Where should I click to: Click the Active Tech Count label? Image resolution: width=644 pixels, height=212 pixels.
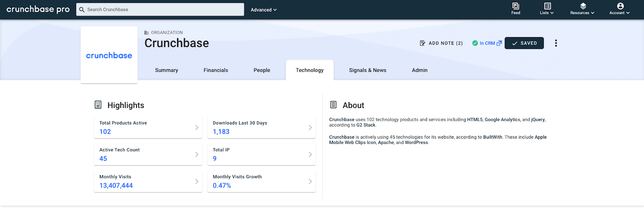tap(120, 150)
